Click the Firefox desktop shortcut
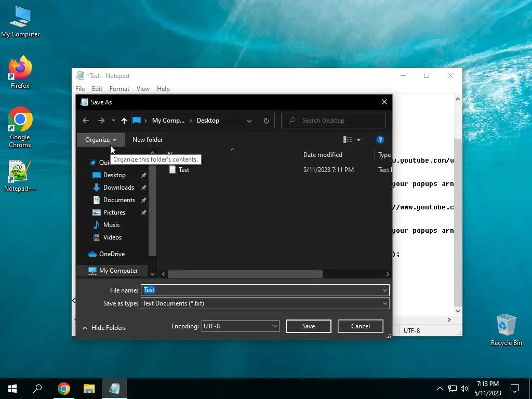The height and width of the screenshot is (399, 532). click(20, 72)
